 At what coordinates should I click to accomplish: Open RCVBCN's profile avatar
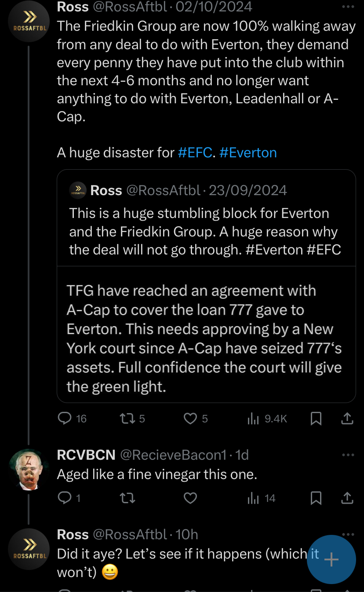29,469
